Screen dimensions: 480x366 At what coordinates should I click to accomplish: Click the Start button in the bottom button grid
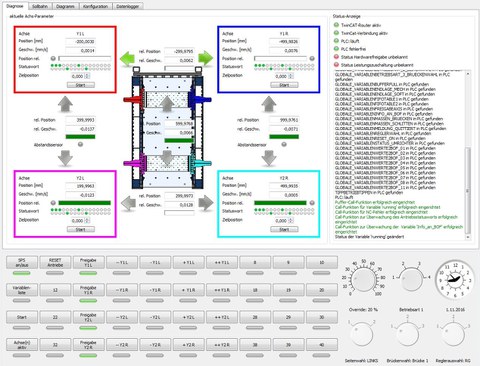tap(22, 317)
